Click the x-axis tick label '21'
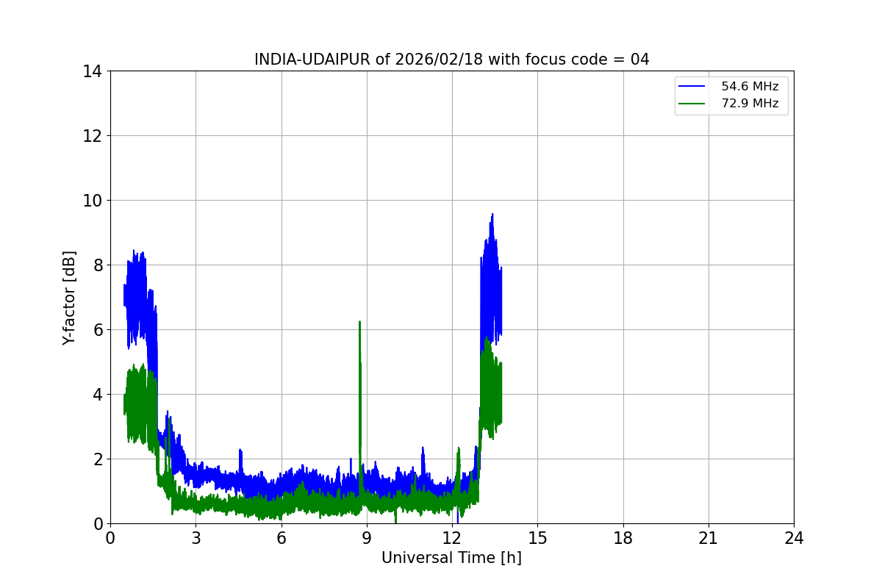 tap(709, 538)
